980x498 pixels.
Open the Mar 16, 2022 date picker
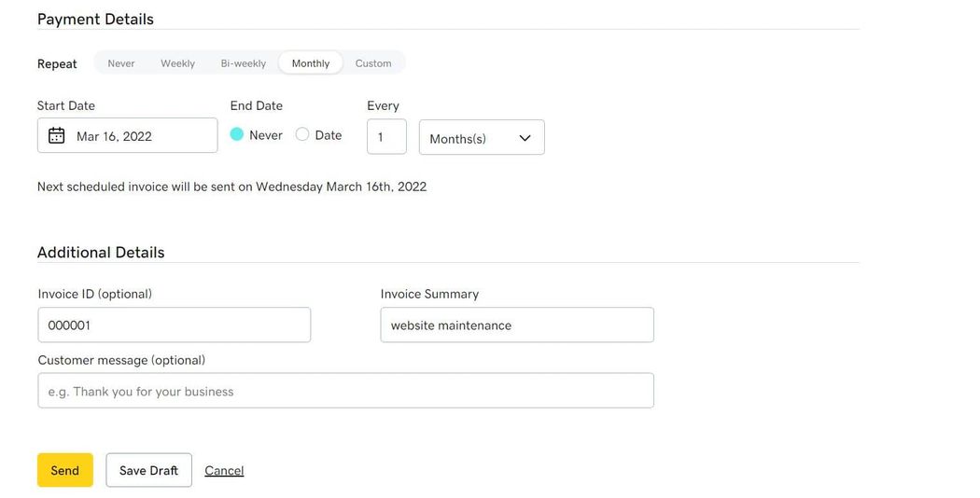128,135
